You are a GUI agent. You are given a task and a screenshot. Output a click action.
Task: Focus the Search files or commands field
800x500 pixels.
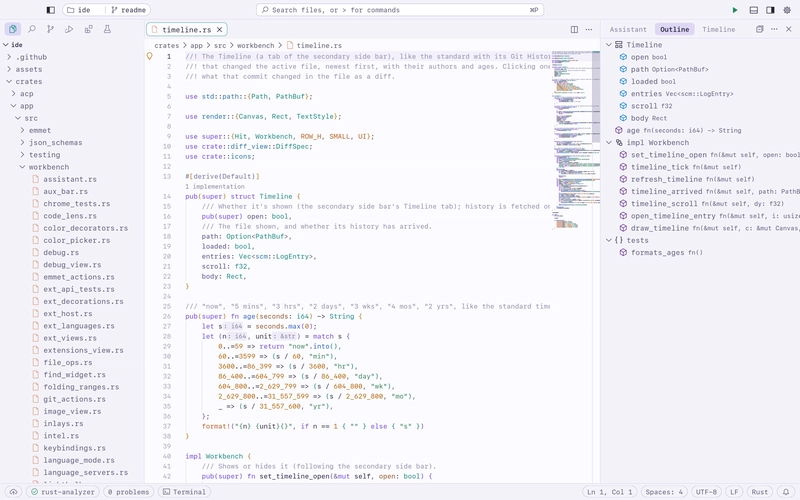(399, 10)
